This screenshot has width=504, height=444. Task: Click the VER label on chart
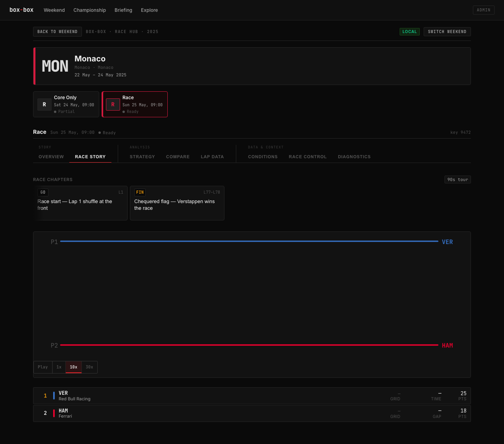[447, 242]
